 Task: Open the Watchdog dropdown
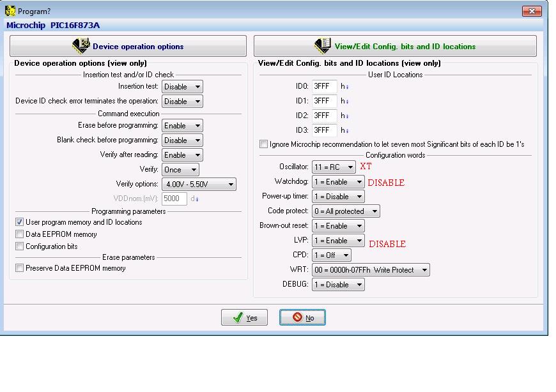338,182
